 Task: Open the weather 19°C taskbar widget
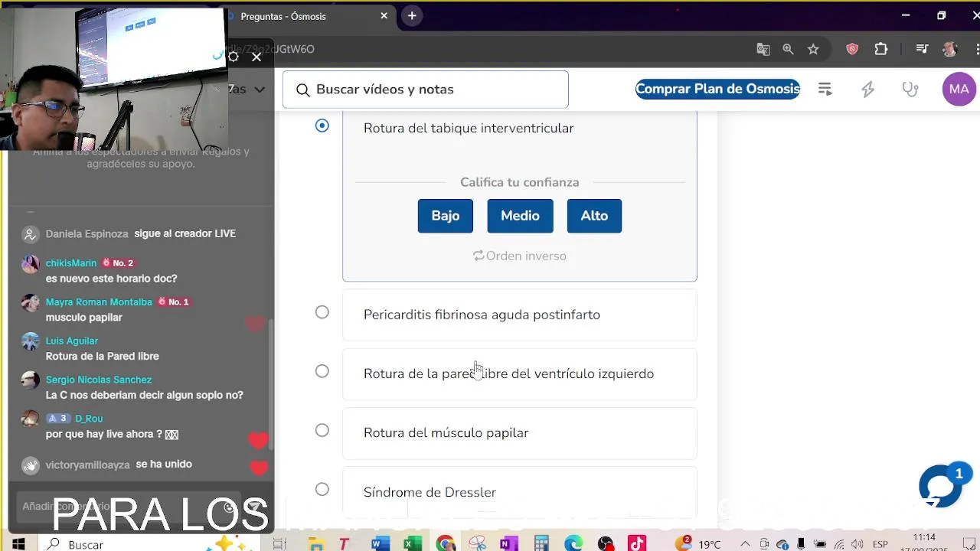pos(698,544)
